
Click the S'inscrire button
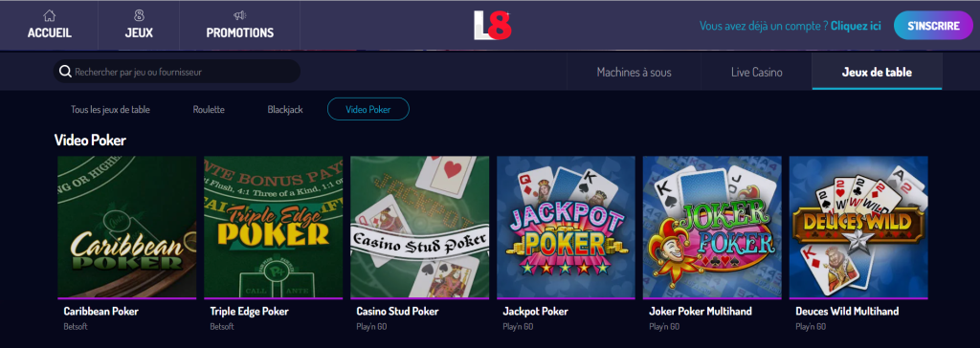(933, 26)
